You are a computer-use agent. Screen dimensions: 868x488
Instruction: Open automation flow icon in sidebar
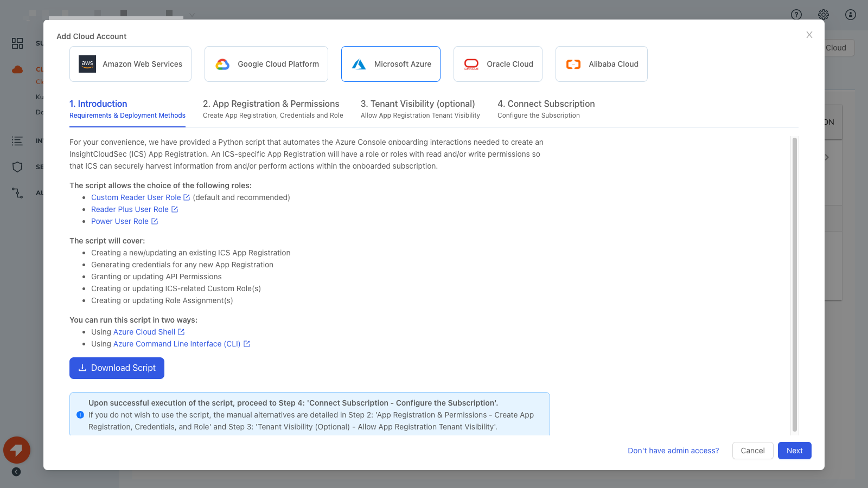17,193
